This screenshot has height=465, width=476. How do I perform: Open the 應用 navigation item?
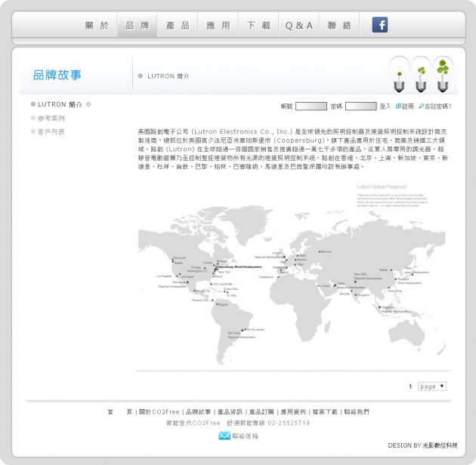click(x=218, y=26)
